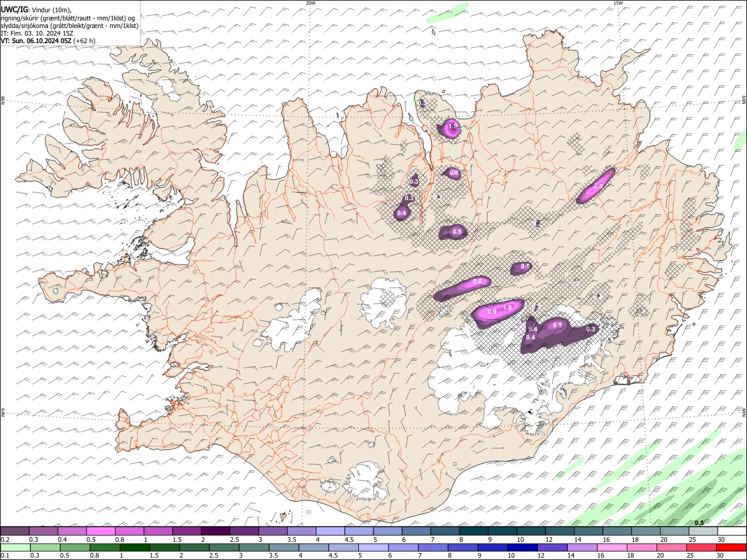This screenshot has height=560, width=747.
Task: Click the 0.2 label in snow legend
Action: tap(5, 540)
